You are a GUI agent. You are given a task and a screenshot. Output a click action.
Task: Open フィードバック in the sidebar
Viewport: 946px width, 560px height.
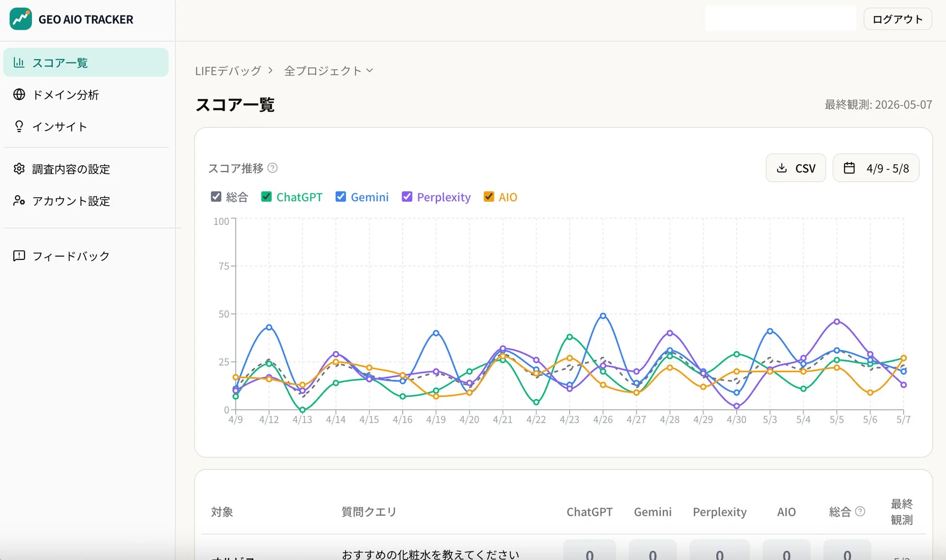86,256
